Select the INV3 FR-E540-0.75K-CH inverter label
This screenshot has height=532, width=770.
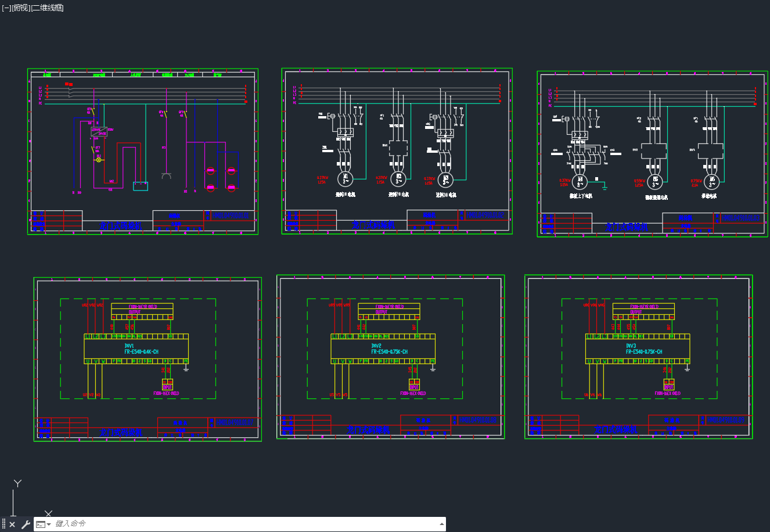[x=643, y=348]
